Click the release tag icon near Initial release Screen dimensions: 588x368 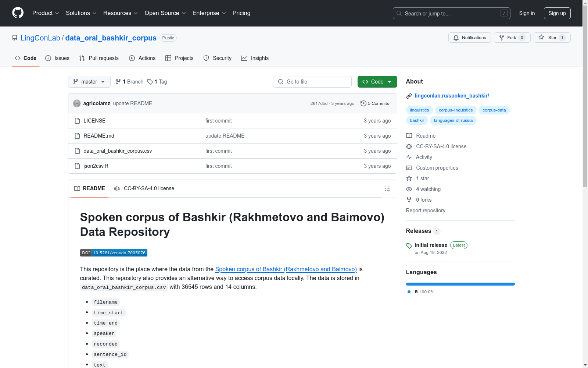[409, 246]
